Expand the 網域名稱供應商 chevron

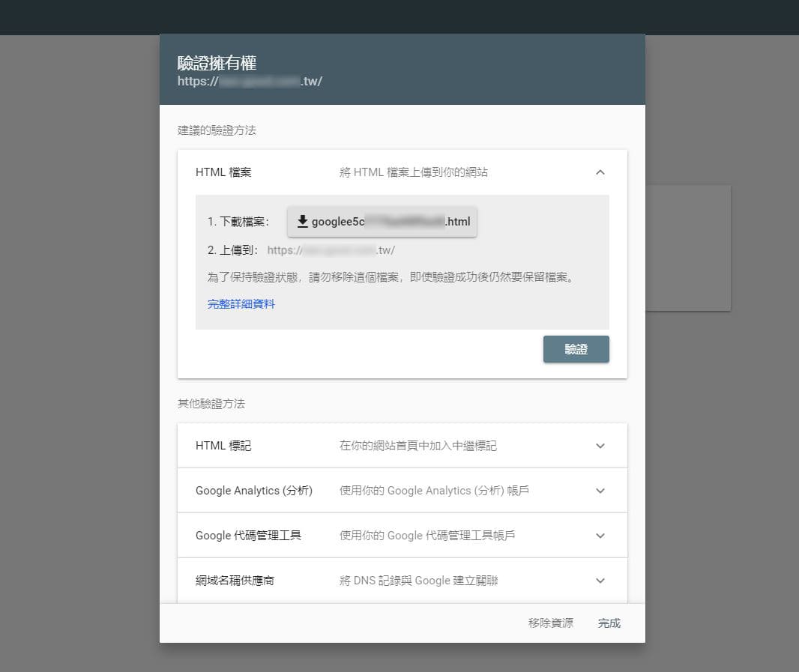600,581
